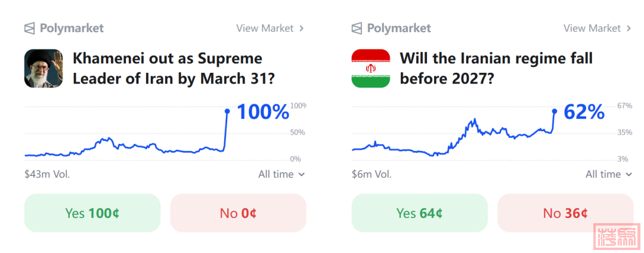
Task: Buy No at 36¢ on regime market
Action: 565,213
